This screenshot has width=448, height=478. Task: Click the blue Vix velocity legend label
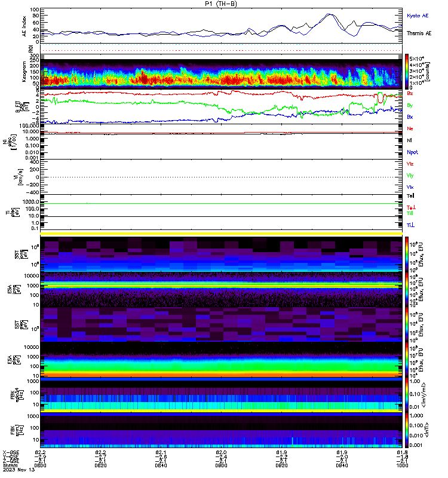(x=410, y=187)
